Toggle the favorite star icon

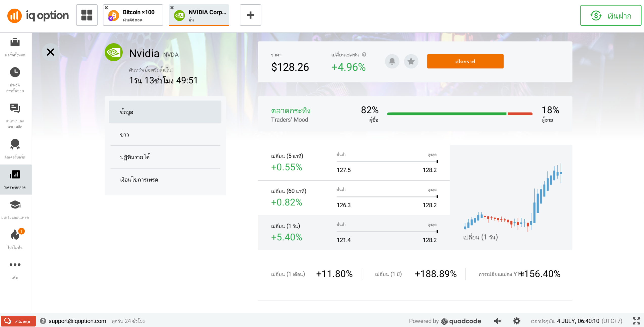[411, 61]
